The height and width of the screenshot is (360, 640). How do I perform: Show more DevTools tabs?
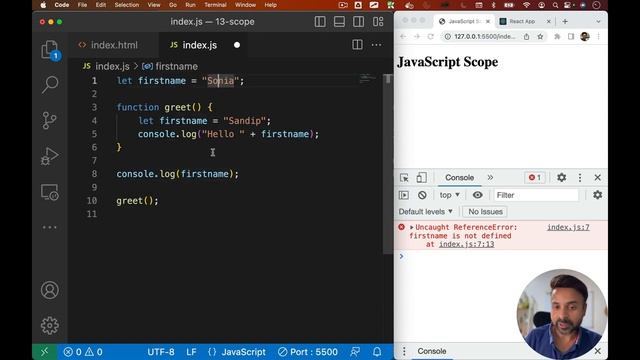click(x=490, y=178)
